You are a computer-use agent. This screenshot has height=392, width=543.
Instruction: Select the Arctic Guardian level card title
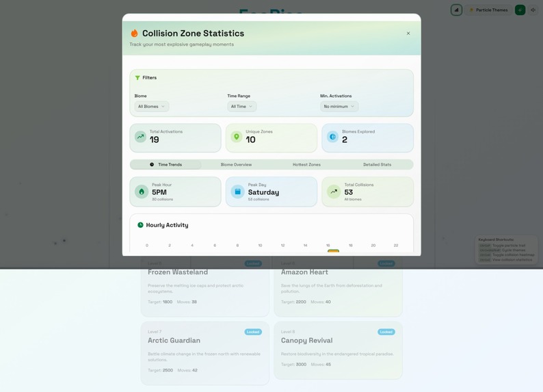pos(174,341)
